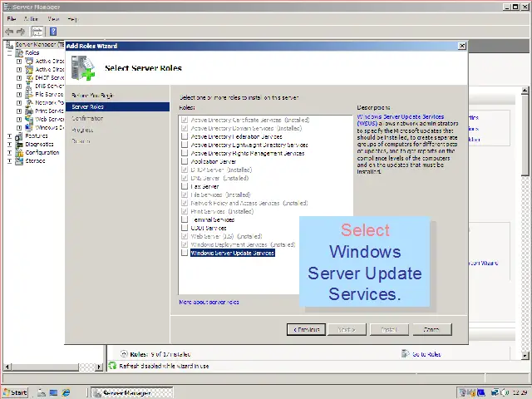Click the Features node icon
Viewport: 532px width, 399px height.
(x=19, y=136)
